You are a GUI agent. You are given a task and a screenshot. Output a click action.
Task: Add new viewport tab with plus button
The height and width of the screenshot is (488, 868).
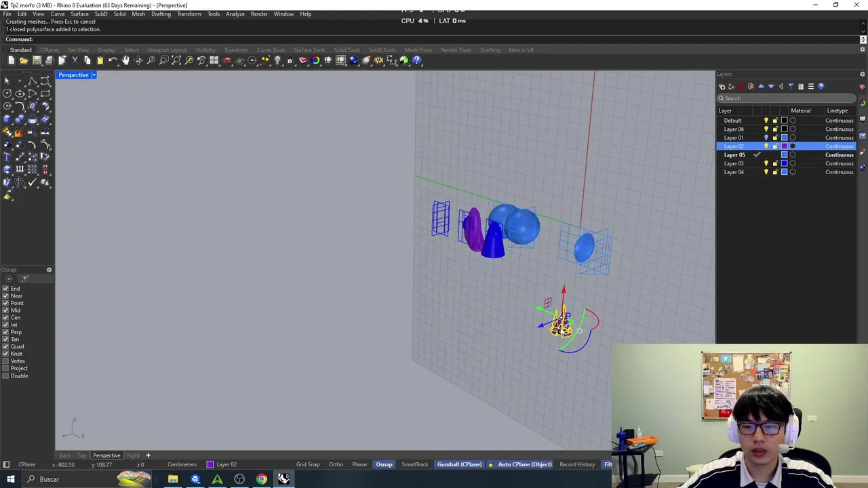(x=148, y=455)
